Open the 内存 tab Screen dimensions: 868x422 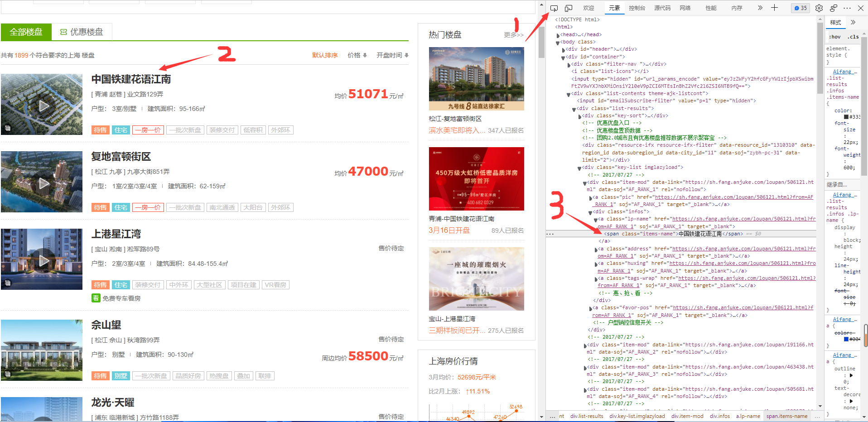click(737, 8)
